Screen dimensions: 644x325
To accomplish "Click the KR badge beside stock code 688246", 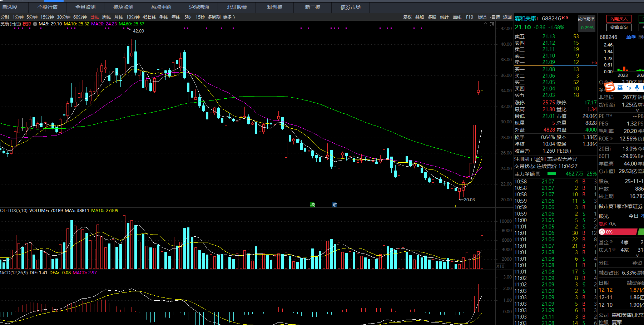I will pos(565,18).
